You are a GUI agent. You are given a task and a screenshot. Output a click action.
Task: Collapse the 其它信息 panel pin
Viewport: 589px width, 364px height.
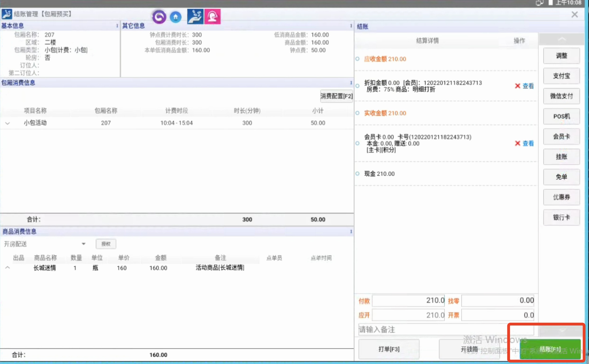coord(351,26)
